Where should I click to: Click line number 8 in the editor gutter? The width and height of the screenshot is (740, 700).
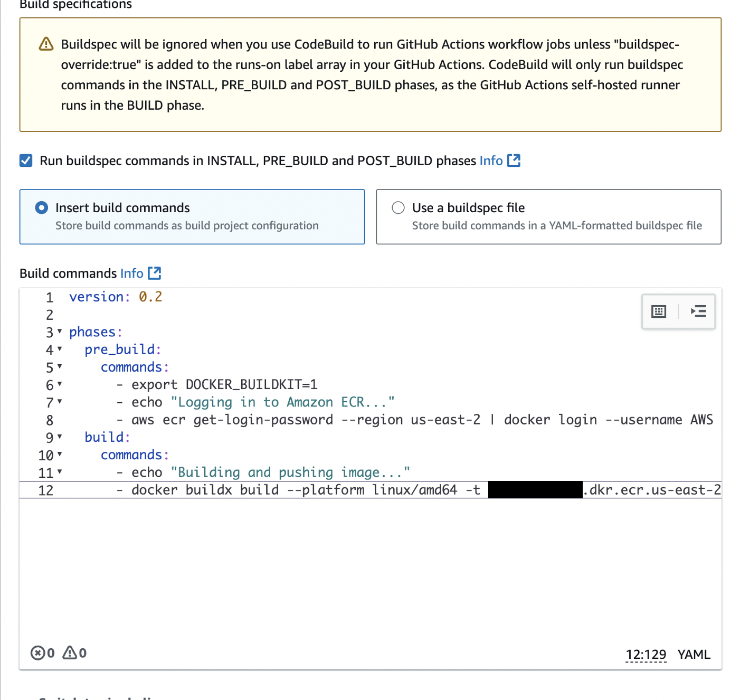tap(49, 420)
